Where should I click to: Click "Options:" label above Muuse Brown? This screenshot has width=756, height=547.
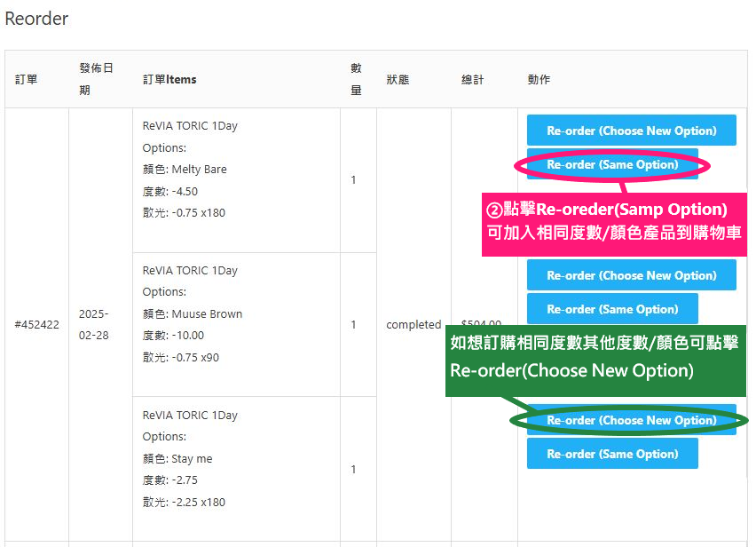click(164, 292)
